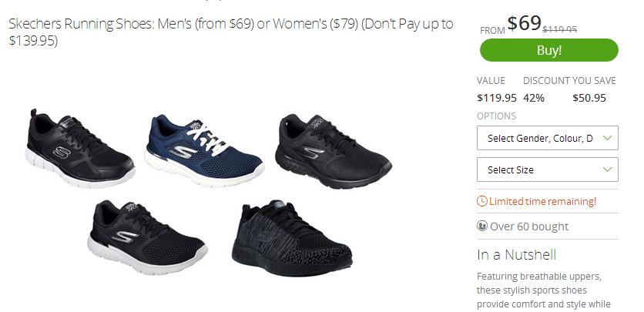Click the green Buy! button

pos(548,50)
